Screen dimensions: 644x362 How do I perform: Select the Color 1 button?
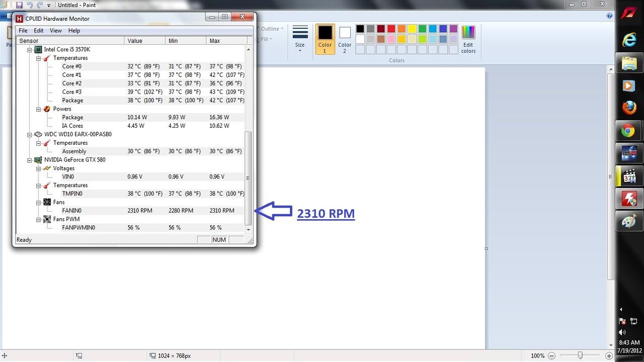tap(325, 39)
